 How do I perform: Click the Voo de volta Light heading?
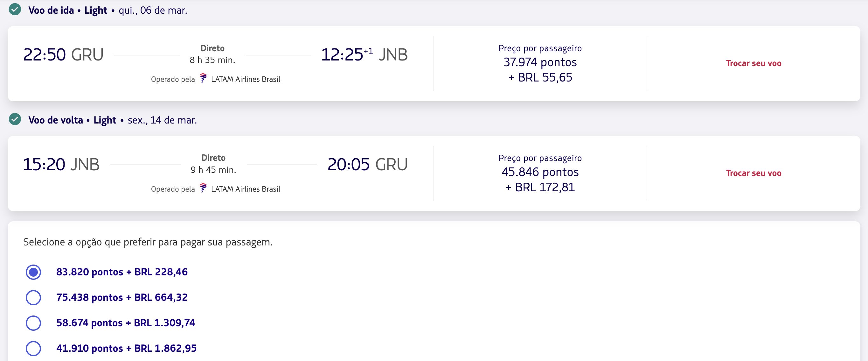(72, 120)
